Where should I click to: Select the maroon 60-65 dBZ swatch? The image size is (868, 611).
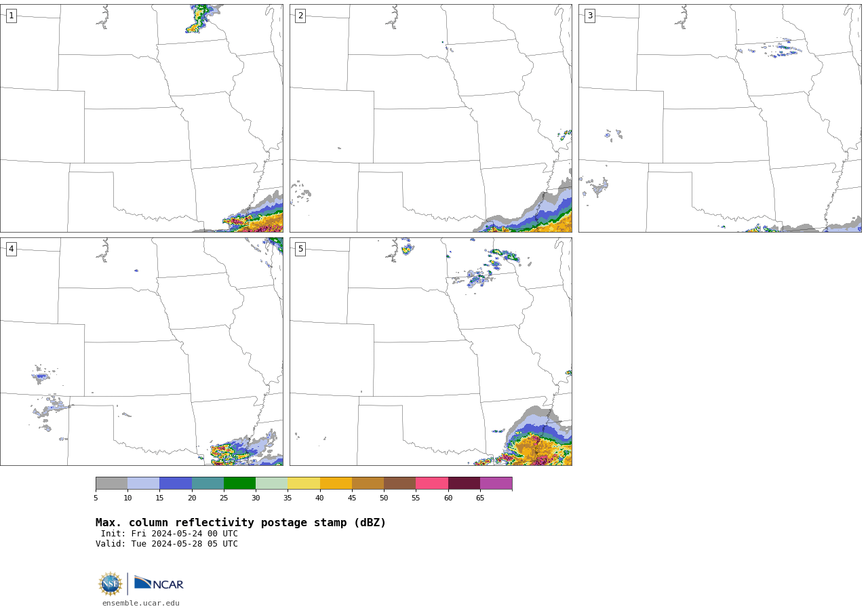point(464,484)
